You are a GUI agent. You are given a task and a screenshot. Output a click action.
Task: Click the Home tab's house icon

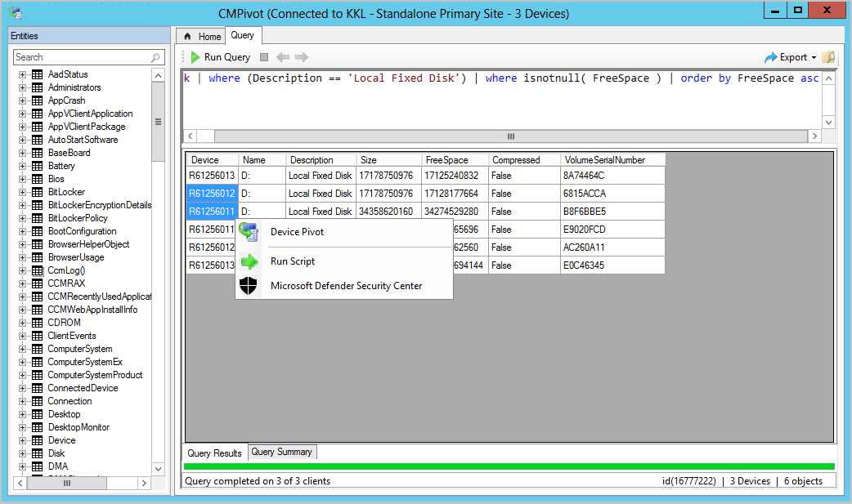187,37
